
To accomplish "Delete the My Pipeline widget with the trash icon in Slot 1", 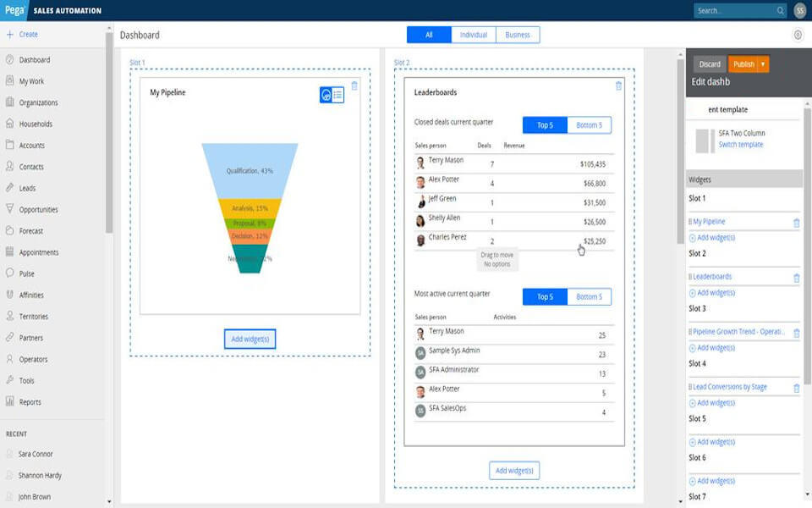I will click(x=354, y=86).
